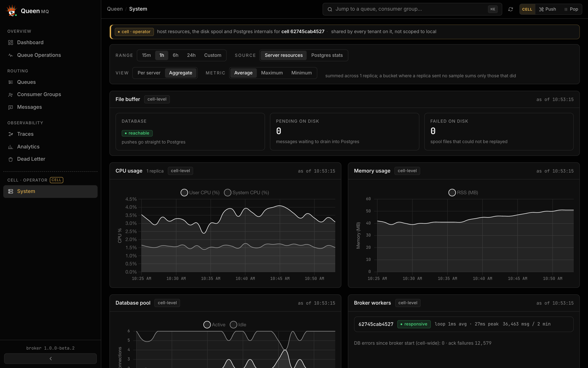
Task: Click the refresh icon in top bar
Action: tap(510, 9)
